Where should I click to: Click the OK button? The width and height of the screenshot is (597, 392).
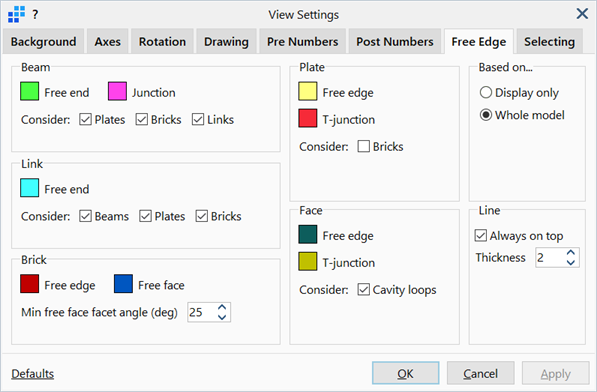pos(405,373)
